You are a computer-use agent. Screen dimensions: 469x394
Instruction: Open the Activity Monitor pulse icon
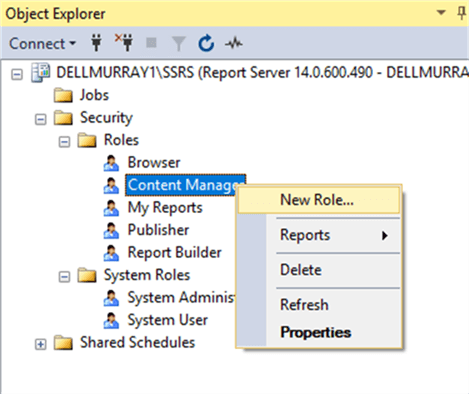234,43
